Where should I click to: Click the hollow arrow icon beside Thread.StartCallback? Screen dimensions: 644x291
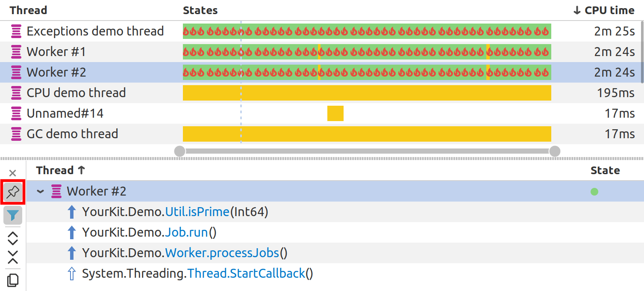click(x=72, y=273)
